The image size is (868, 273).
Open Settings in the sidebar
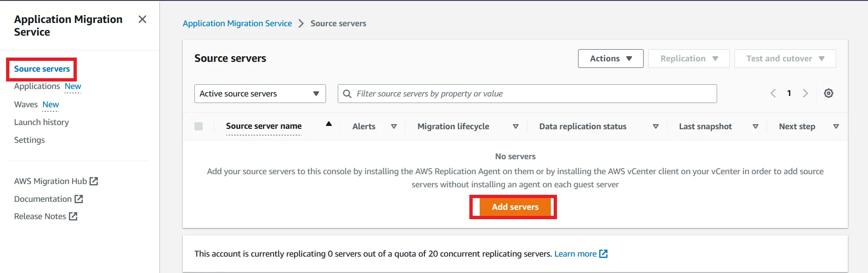[30, 140]
